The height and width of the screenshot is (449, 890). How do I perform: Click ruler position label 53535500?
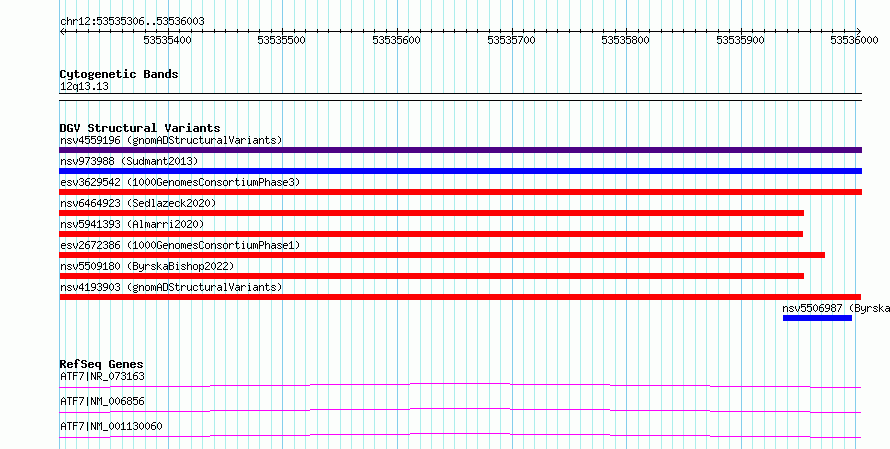click(282, 40)
